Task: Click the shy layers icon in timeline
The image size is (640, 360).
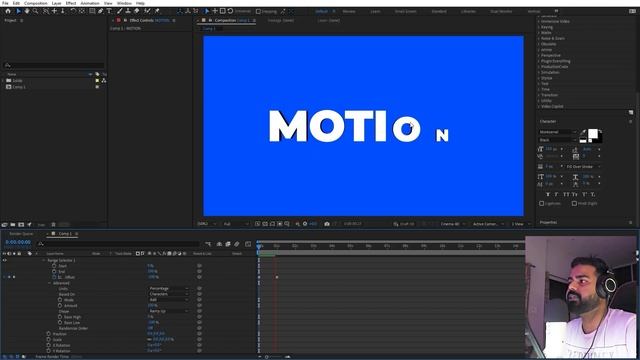Action: pyautogui.click(x=219, y=244)
